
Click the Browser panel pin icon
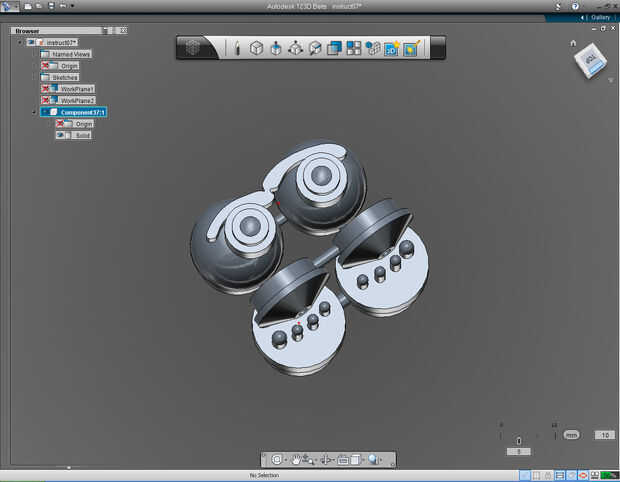click(x=106, y=30)
